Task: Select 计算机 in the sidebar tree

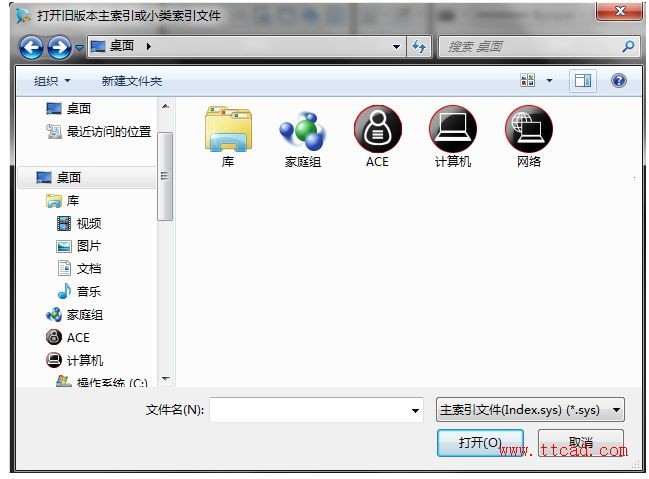Action: tap(75, 360)
